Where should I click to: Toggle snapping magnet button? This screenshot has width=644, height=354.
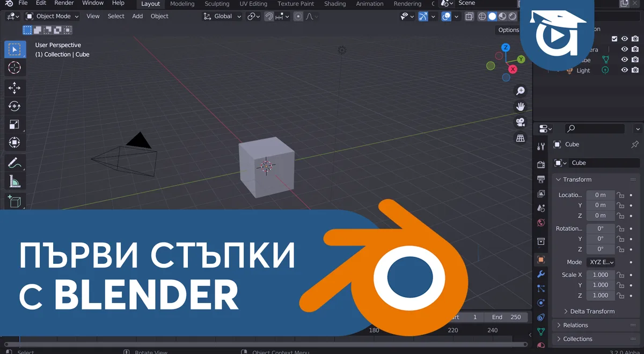269,17
